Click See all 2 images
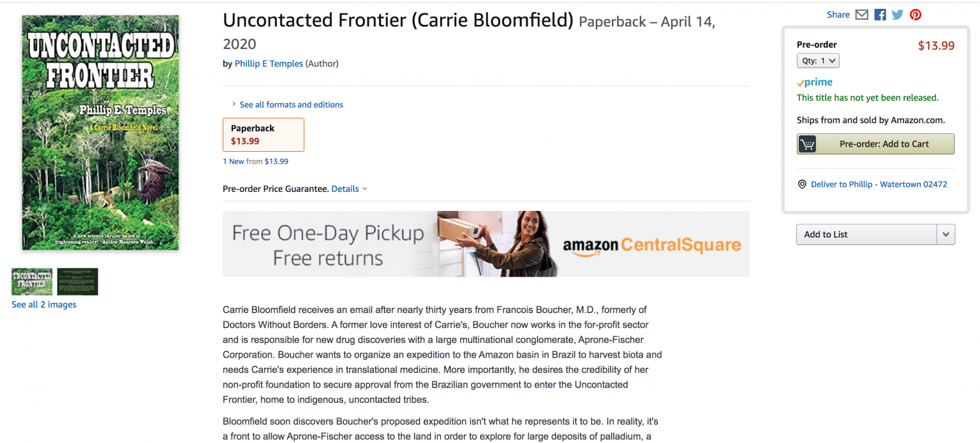This screenshot has width=980, height=443. point(43,304)
